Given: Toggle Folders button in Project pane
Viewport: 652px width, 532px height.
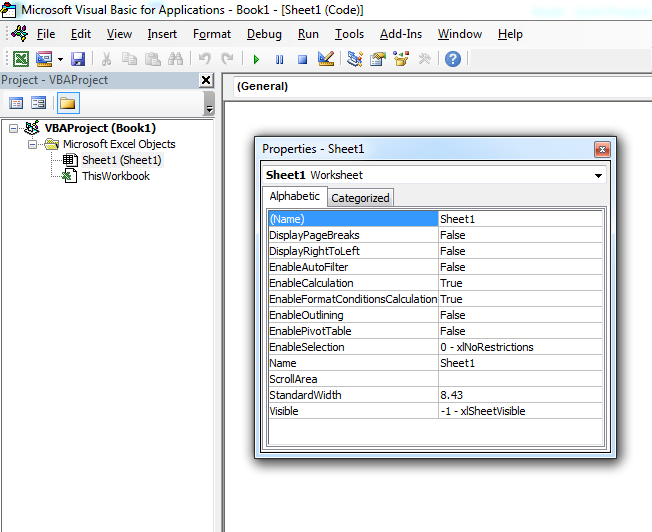Looking at the screenshot, I should [x=68, y=103].
